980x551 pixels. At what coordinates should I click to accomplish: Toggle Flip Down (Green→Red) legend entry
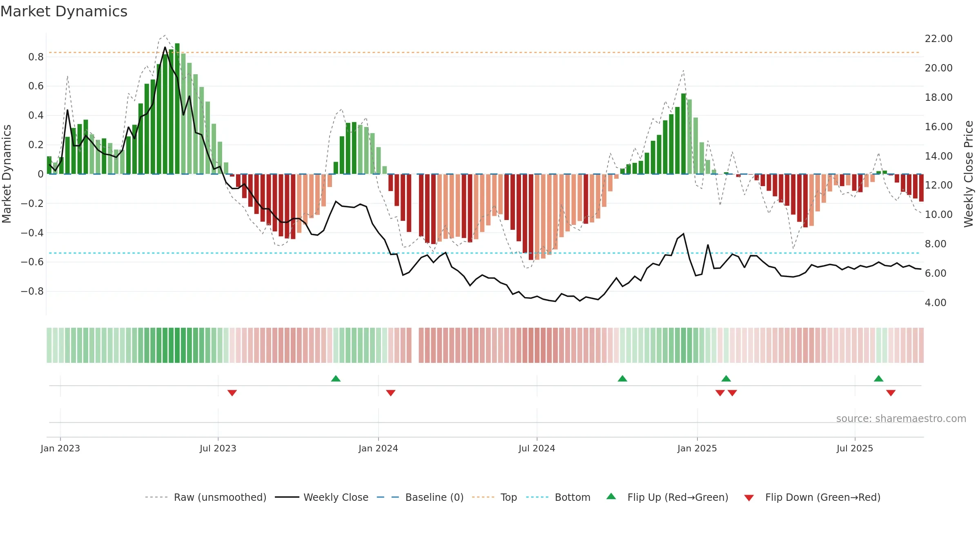pos(812,497)
